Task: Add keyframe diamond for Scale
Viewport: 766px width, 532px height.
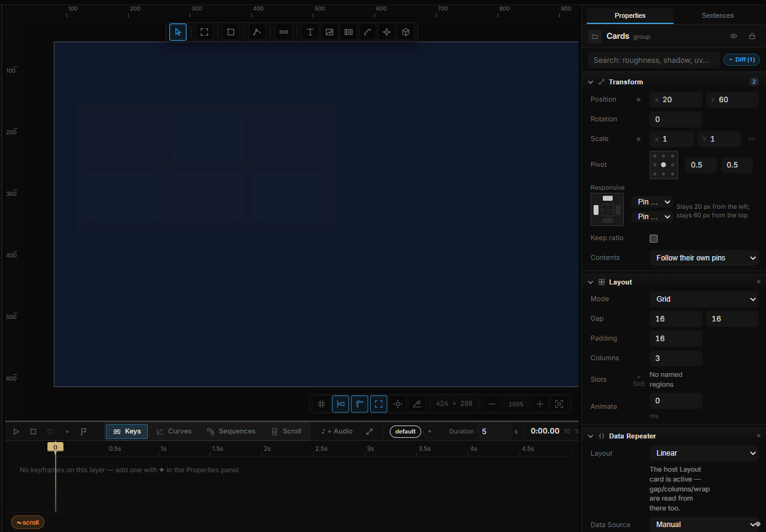Action: [x=639, y=139]
